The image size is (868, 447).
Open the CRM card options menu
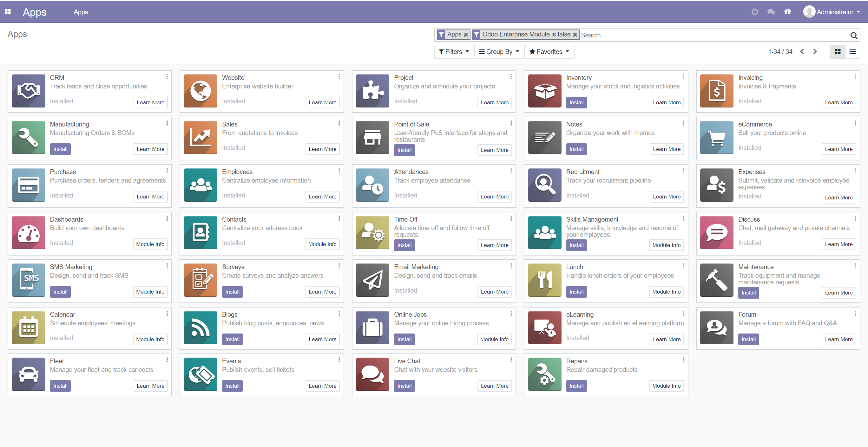167,77
